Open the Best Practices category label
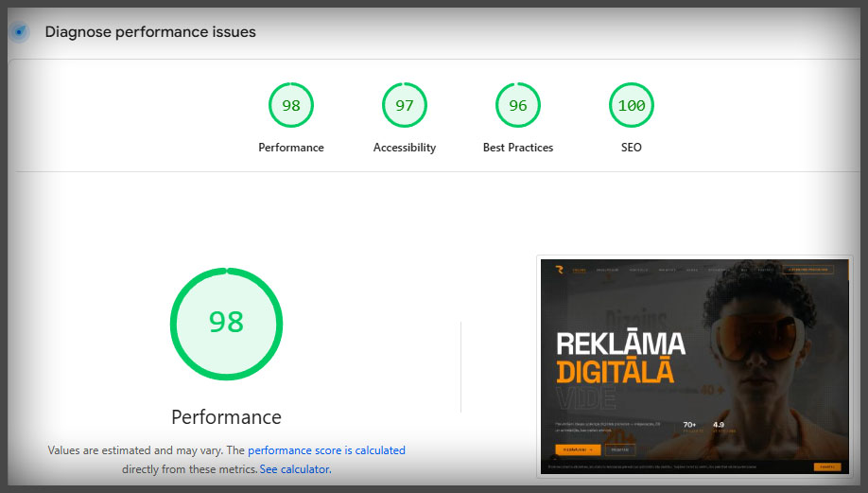 point(518,148)
